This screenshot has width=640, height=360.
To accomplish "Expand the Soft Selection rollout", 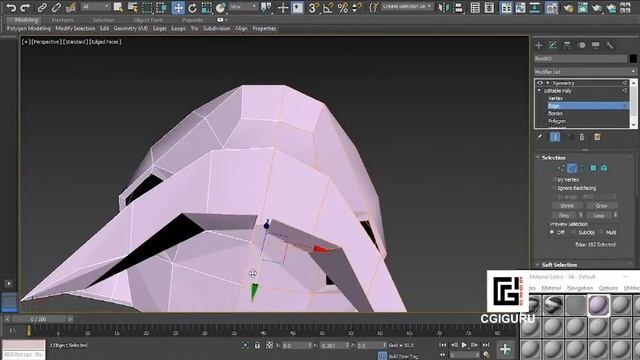I will click(x=538, y=265).
